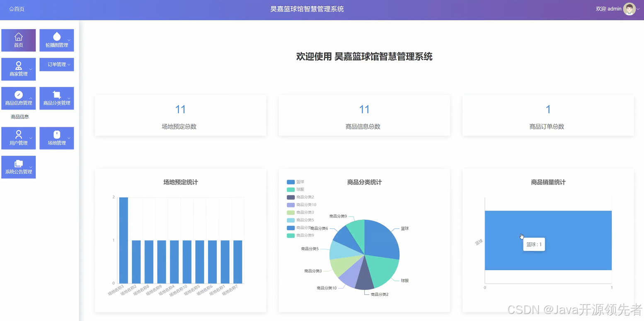Toggle the 篮球 legend in pie chart
The image size is (644, 321).
[295, 182]
